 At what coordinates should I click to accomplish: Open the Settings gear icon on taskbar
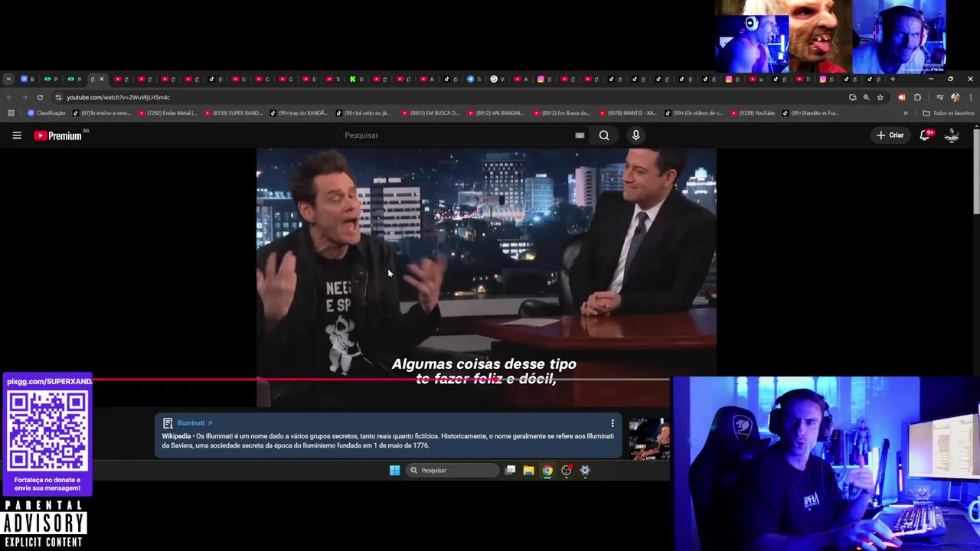[585, 471]
